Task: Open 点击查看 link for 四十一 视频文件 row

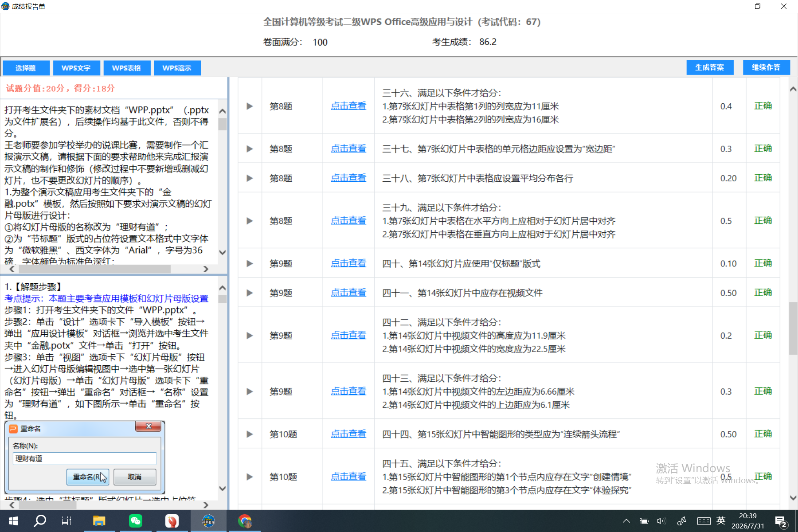Action: tap(348, 293)
